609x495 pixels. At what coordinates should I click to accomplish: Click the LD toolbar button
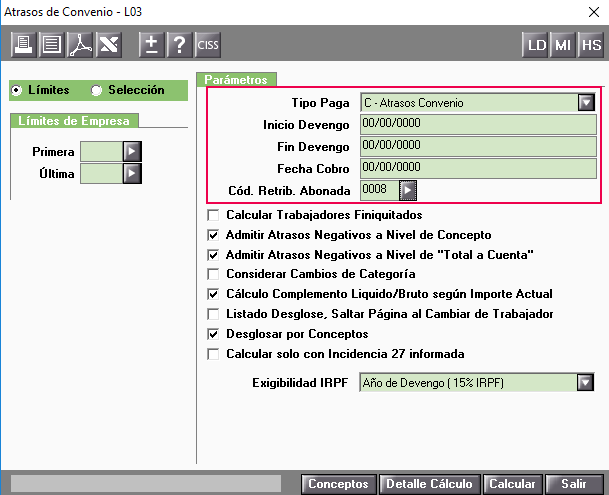point(536,45)
